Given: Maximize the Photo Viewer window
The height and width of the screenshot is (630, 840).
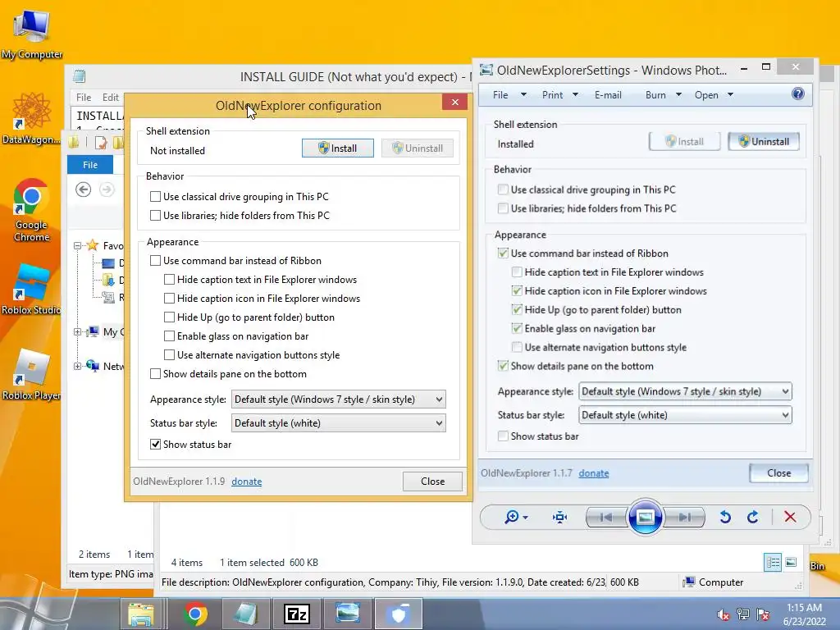Looking at the screenshot, I should 766,67.
